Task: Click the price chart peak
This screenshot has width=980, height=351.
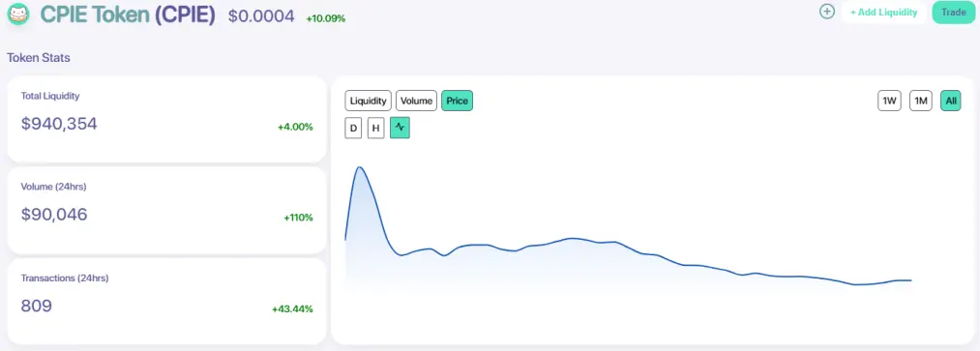Action: point(359,167)
